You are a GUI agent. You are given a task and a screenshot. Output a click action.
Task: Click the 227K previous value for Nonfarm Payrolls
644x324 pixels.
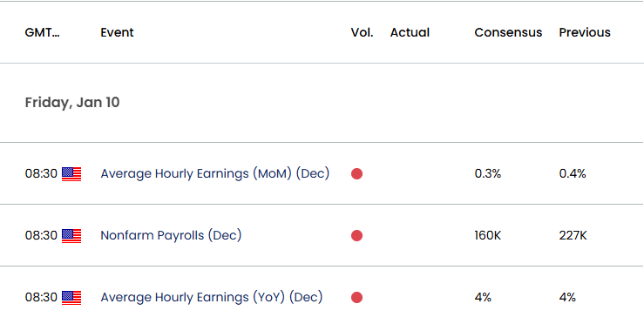573,235
